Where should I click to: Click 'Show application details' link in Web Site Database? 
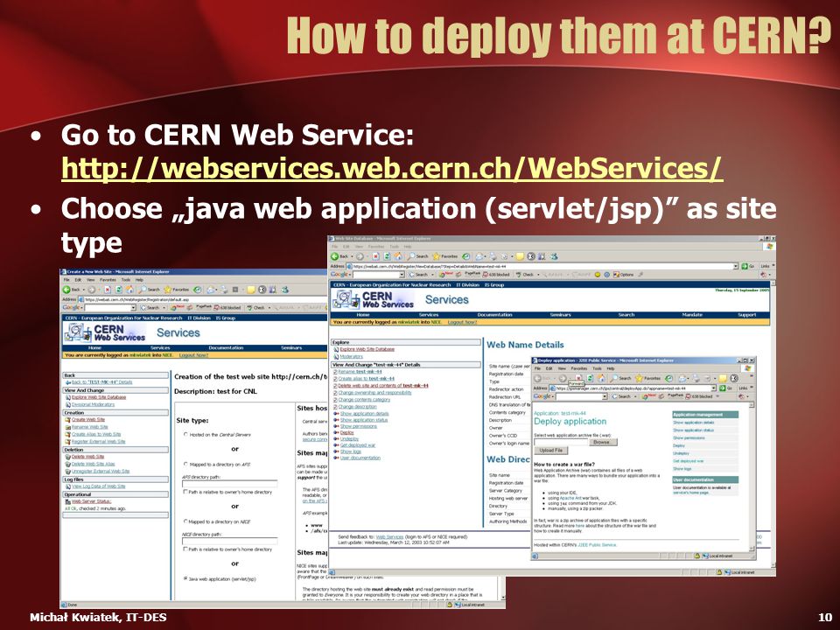pos(364,414)
